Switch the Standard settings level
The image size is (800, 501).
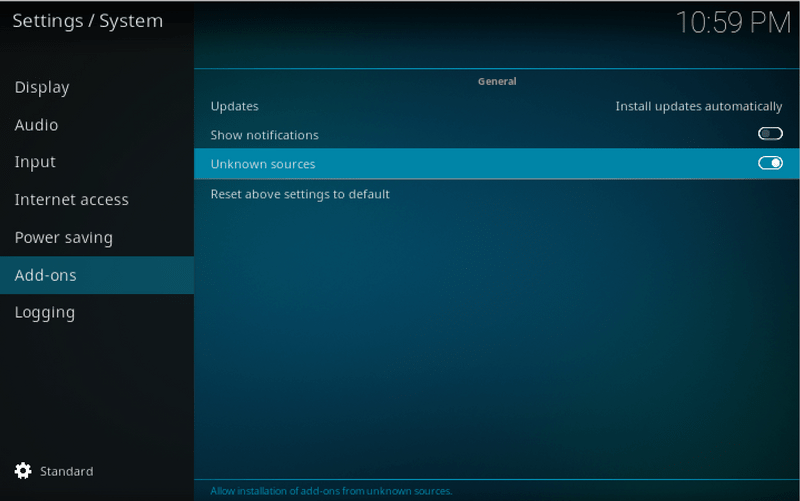pos(66,471)
